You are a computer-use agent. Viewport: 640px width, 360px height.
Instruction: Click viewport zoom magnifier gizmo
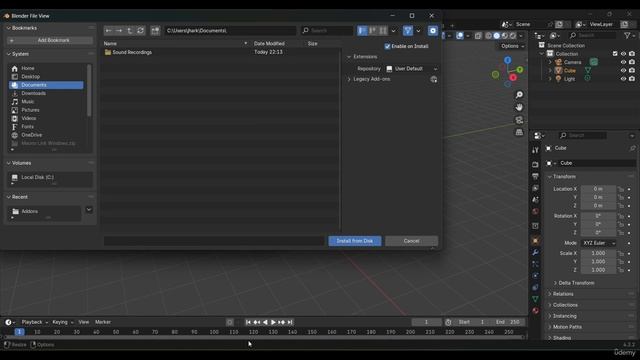pyautogui.click(x=519, y=95)
